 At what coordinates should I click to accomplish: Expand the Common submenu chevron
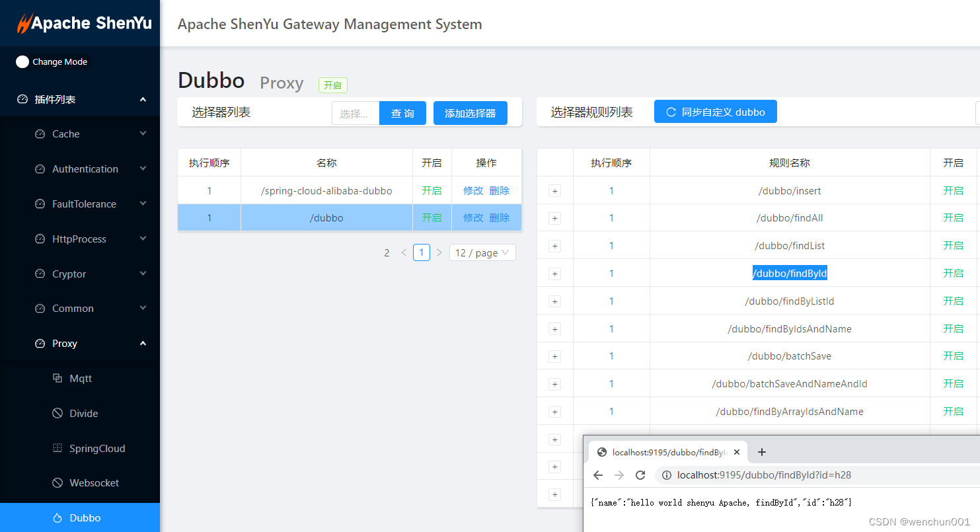click(x=143, y=308)
